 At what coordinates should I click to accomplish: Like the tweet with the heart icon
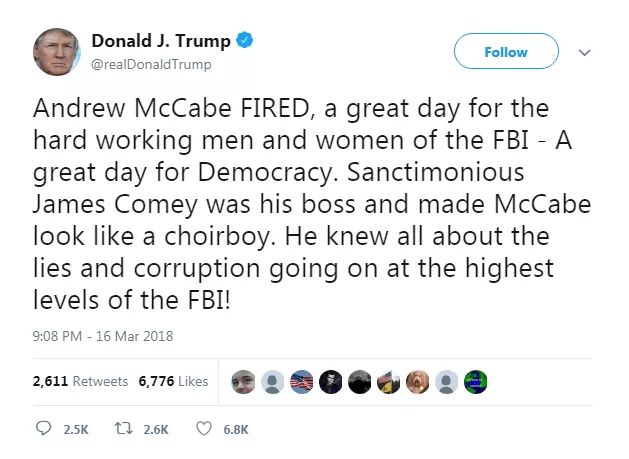click(205, 429)
